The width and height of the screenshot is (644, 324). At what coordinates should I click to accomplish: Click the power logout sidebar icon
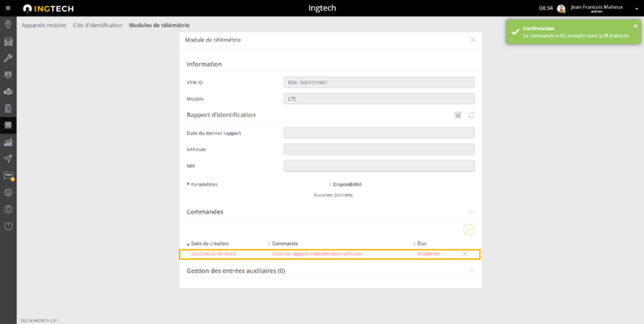pyautogui.click(x=8, y=226)
